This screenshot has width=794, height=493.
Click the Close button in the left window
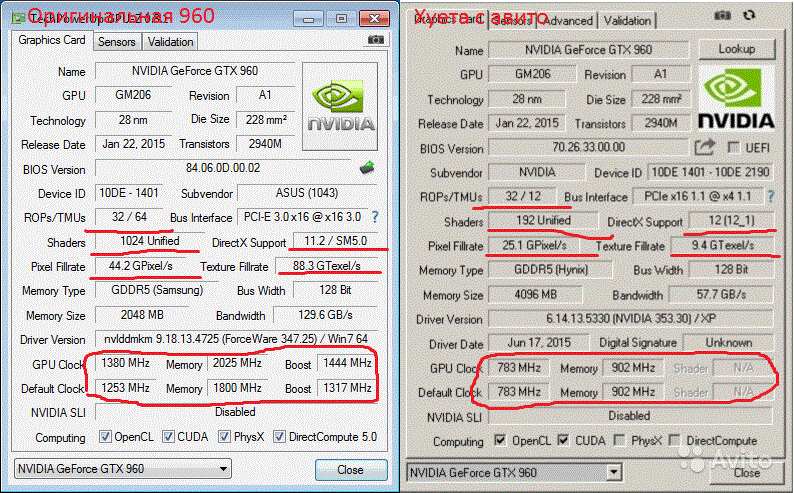coord(350,470)
